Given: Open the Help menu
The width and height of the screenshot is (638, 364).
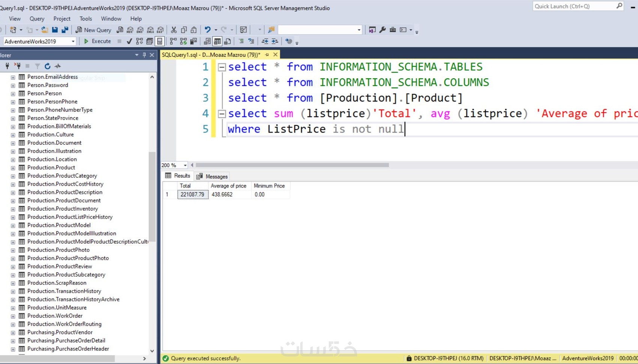Looking at the screenshot, I should (136, 18).
